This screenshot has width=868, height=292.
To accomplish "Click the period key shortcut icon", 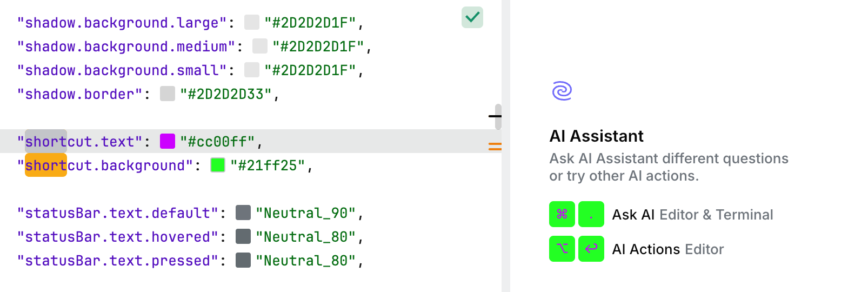I will coord(591,215).
